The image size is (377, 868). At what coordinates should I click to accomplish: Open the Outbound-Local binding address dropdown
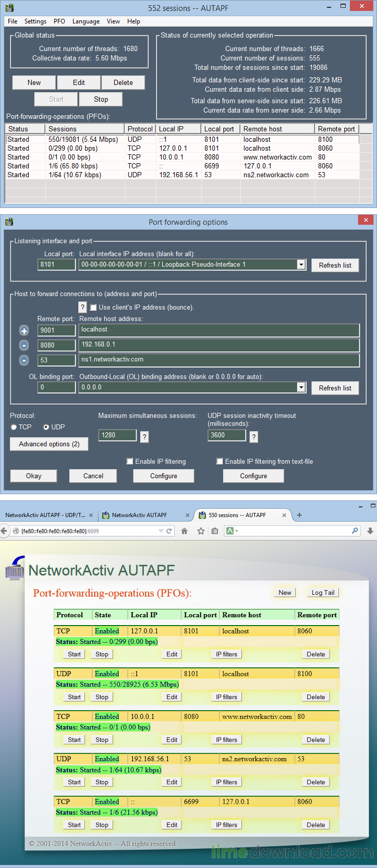(x=301, y=387)
